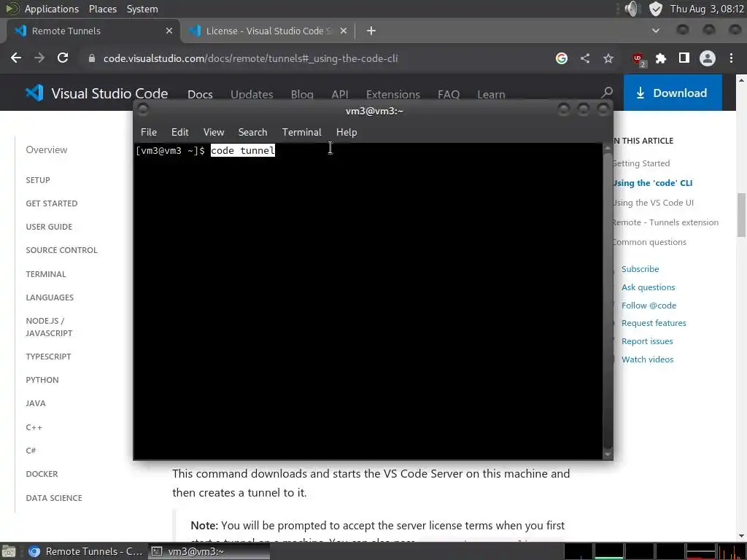
Task: Click the browser forward arrow
Action: pos(39,58)
